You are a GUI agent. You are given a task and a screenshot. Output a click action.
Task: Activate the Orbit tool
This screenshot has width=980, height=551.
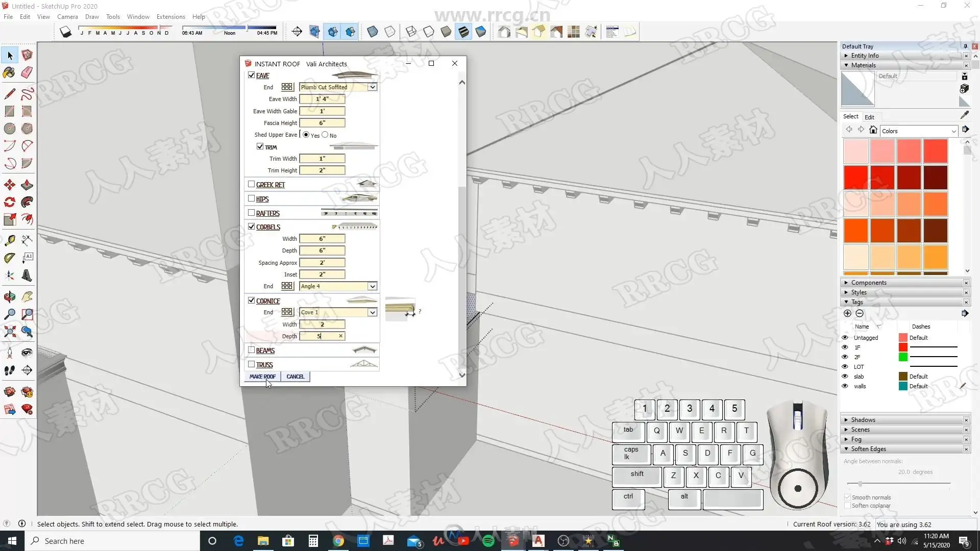[9, 297]
